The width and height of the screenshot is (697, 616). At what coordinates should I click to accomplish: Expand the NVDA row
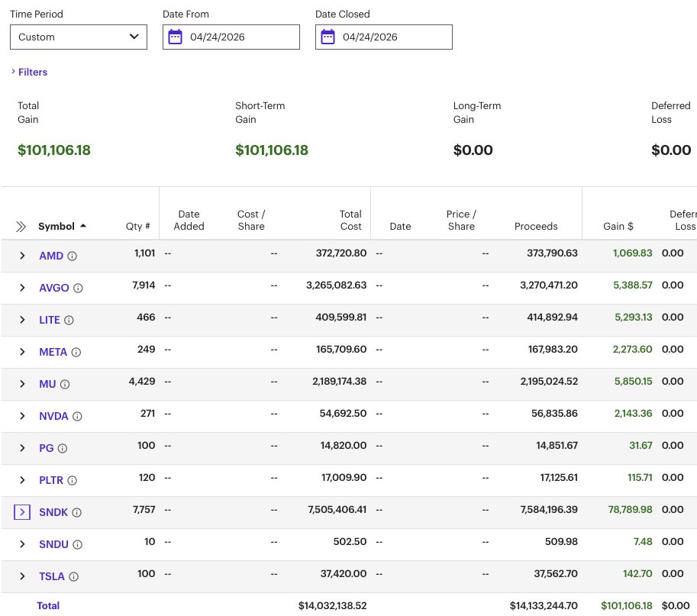click(22, 415)
